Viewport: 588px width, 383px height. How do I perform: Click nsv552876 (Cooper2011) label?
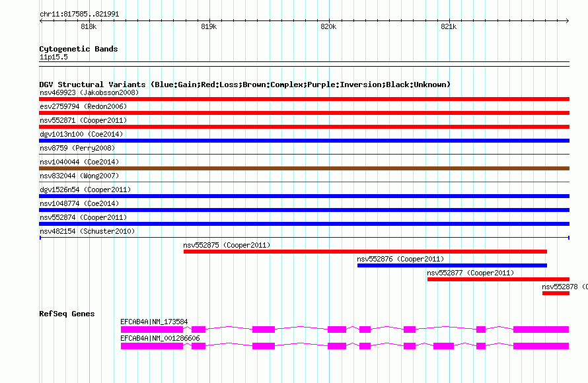click(x=400, y=259)
